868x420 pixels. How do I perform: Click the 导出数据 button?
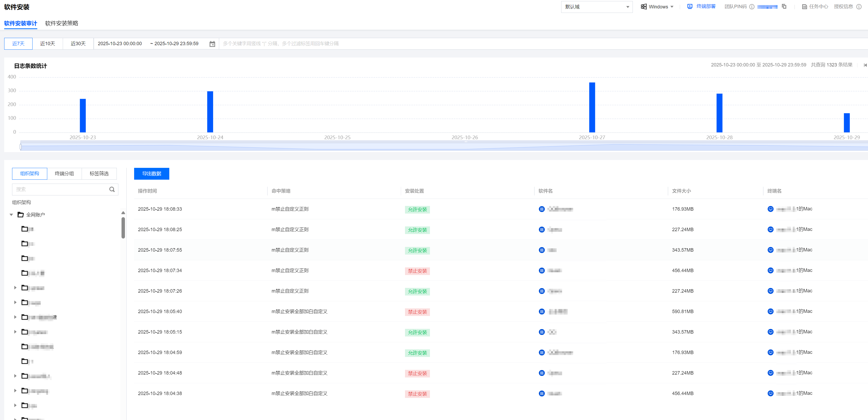coord(152,174)
